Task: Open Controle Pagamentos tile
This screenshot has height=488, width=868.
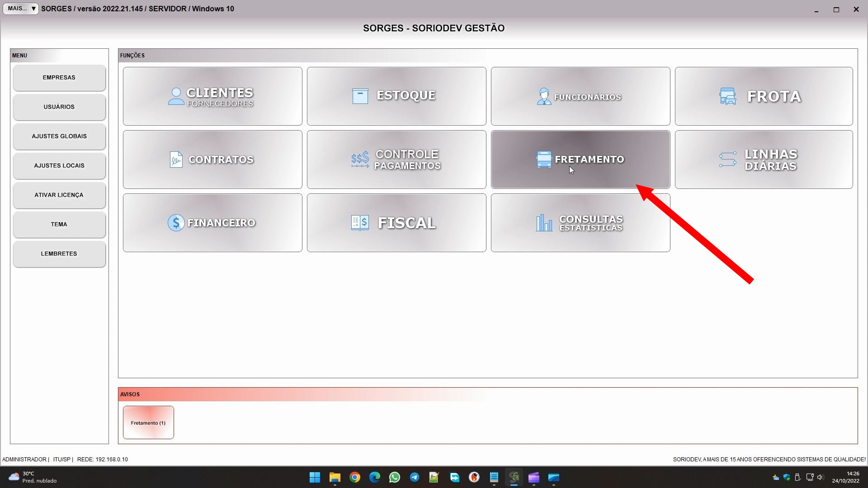Action: 396,160
